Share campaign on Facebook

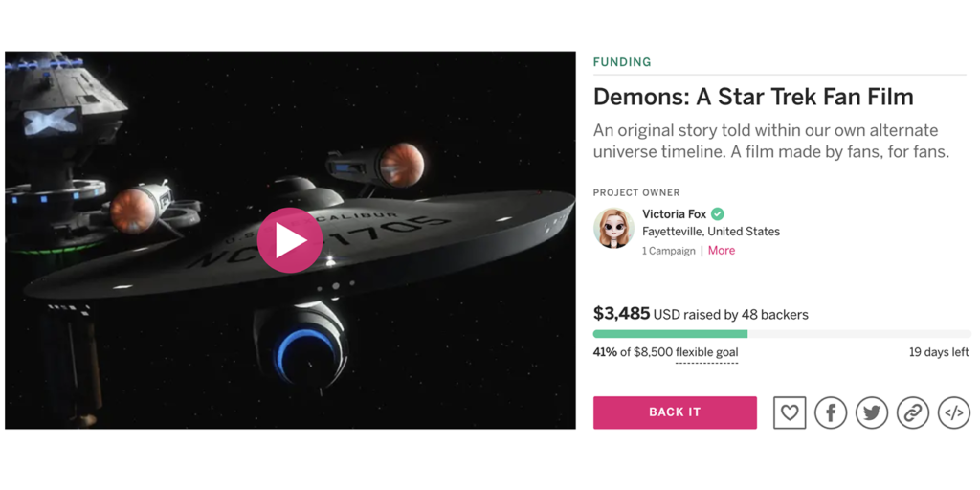pyautogui.click(x=831, y=412)
